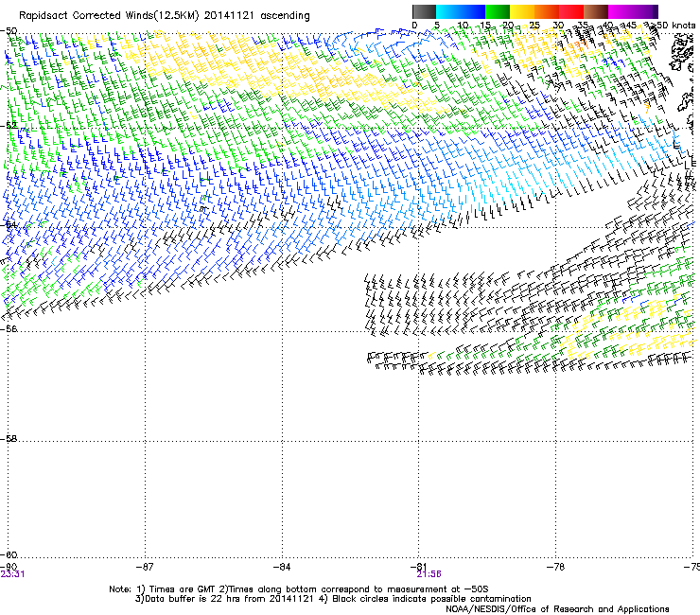Click the date '20141121' in the title
The width and height of the screenshot is (700, 615).
pos(229,16)
